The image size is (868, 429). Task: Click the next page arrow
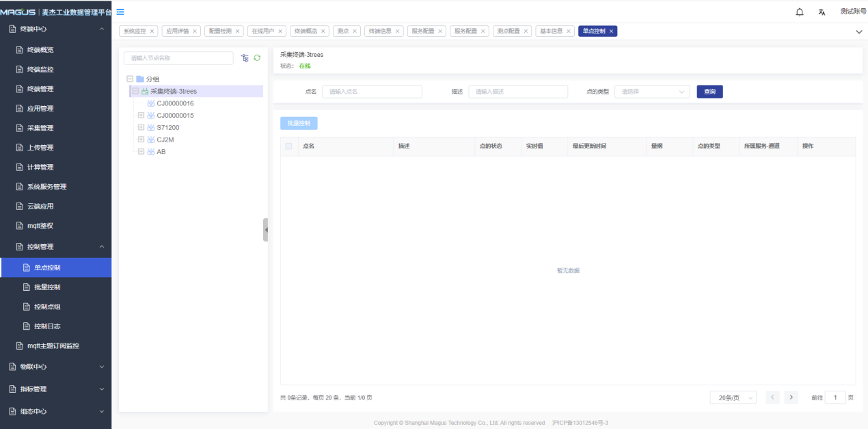791,398
